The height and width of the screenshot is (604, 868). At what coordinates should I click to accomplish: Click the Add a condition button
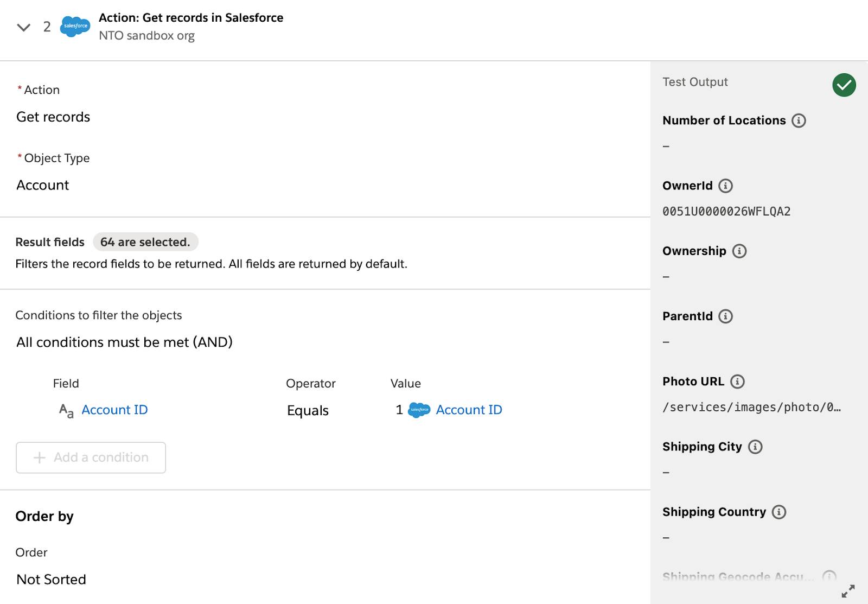(91, 457)
